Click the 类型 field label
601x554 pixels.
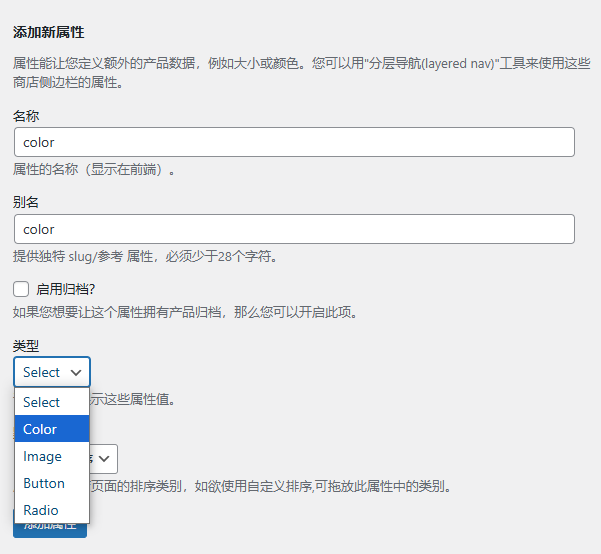(x=26, y=345)
